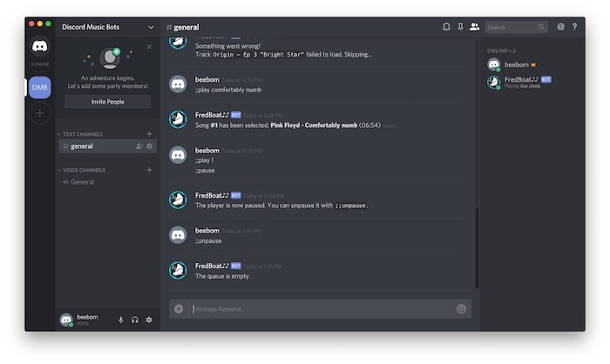
Task: Open emoji picker in message box
Action: coord(461,308)
